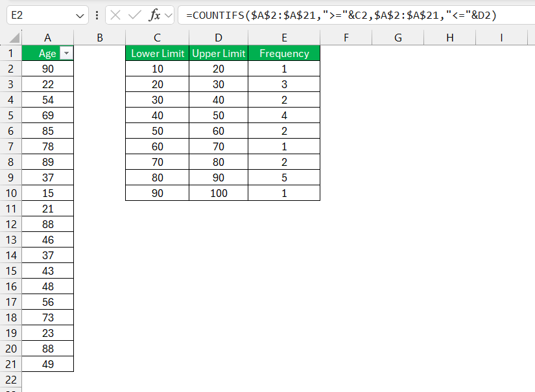Click cell A10 containing 15
535x392 pixels.
tap(48, 193)
